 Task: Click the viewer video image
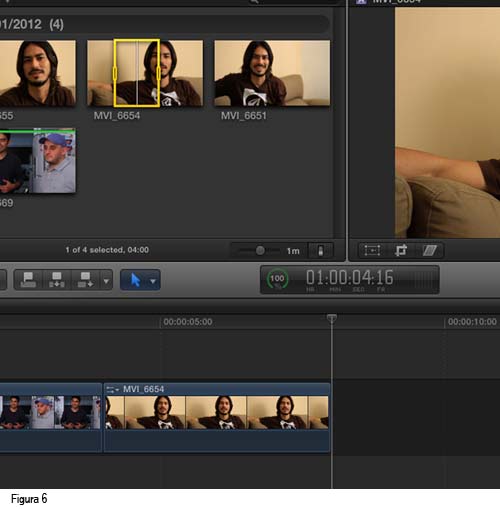coord(447,122)
